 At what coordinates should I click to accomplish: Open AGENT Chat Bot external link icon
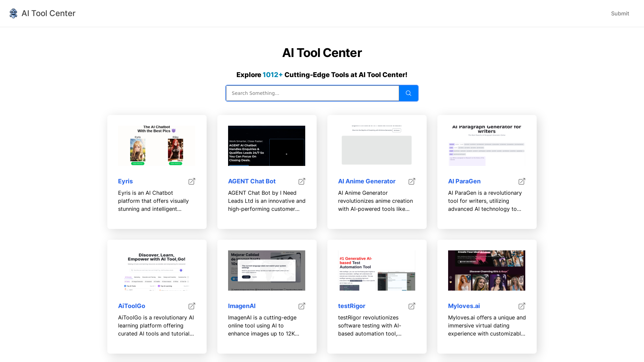pyautogui.click(x=302, y=181)
